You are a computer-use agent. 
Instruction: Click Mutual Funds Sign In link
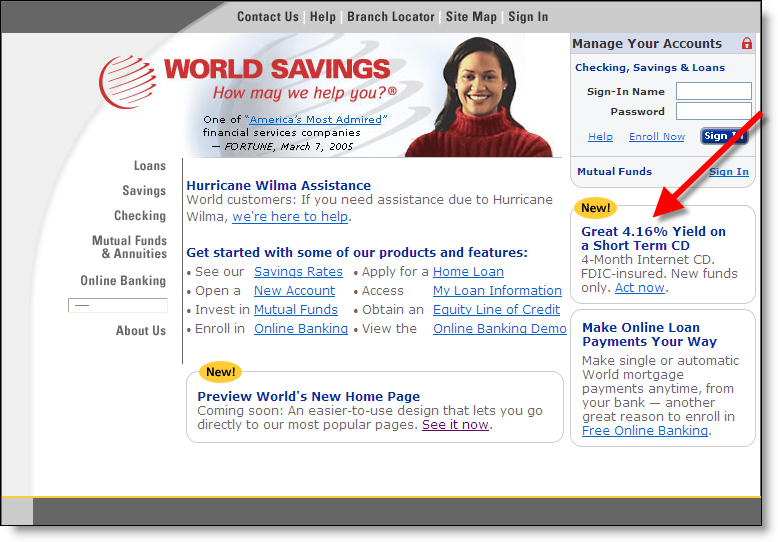click(728, 172)
